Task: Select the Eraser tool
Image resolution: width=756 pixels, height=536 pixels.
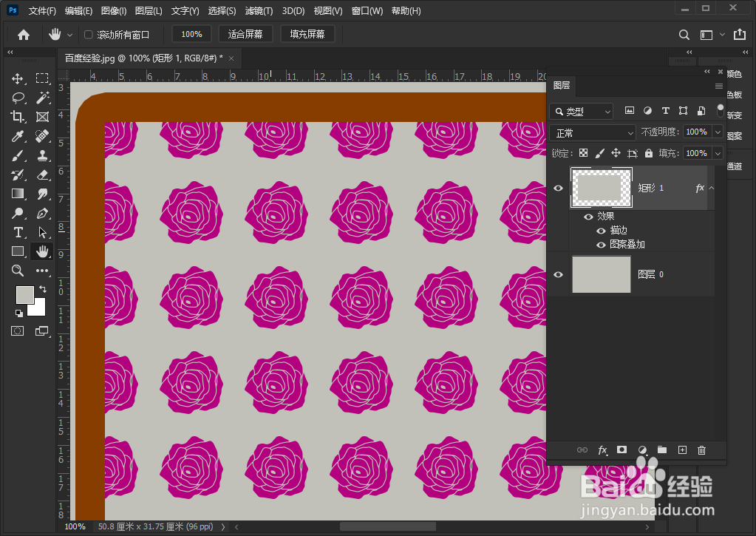Action: 42,174
